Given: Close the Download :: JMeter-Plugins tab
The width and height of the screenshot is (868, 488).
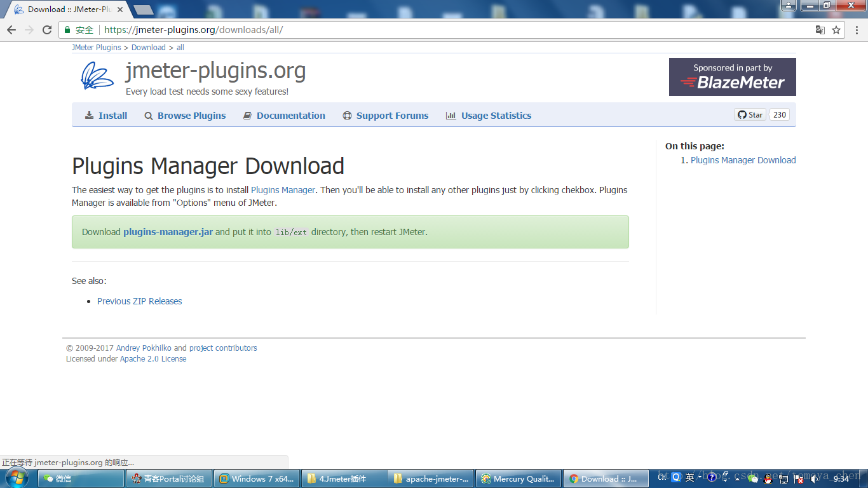Looking at the screenshot, I should (x=120, y=10).
